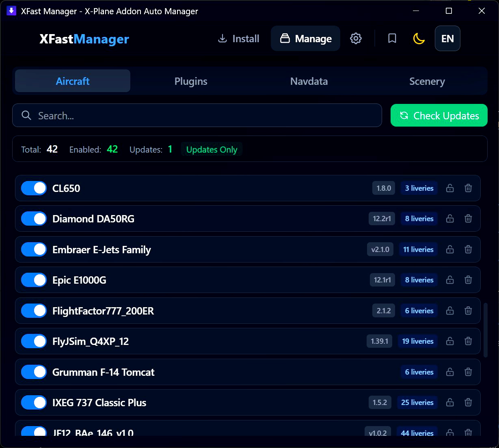Disable Grumman F-14 Tomcat toggle
499x448 pixels.
tap(34, 372)
